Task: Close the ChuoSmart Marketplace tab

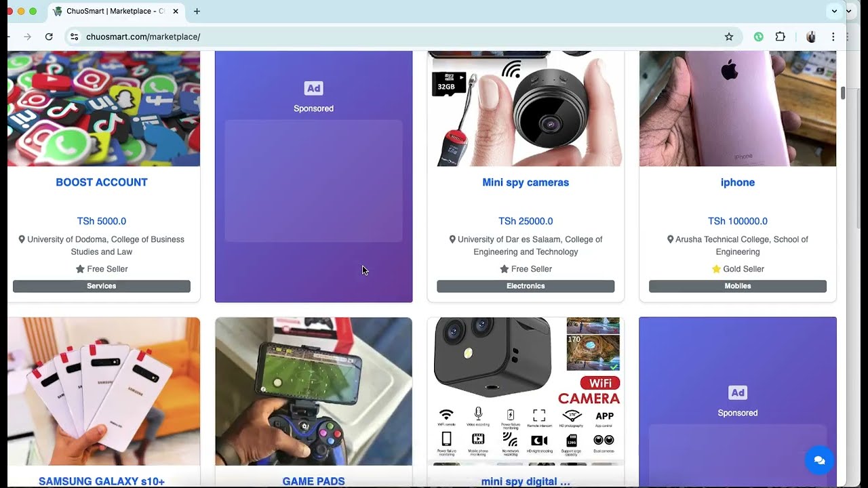Action: (x=176, y=12)
